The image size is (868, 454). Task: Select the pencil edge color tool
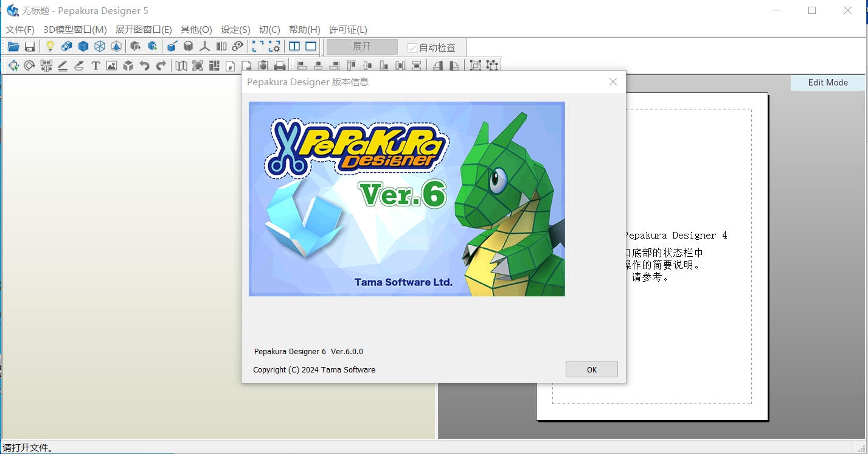(63, 66)
